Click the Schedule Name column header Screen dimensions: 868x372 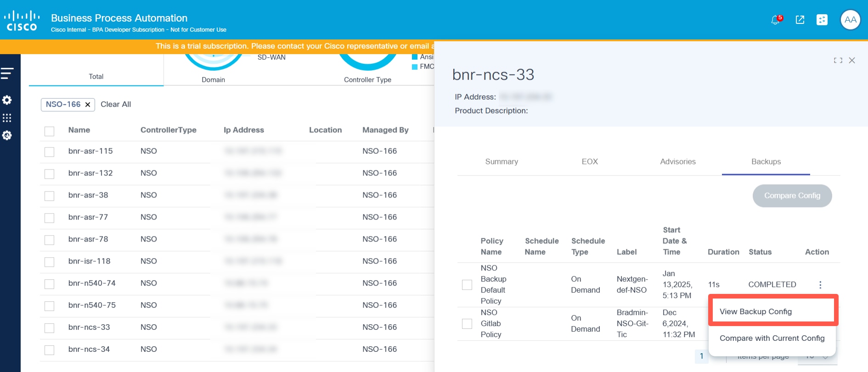click(542, 247)
